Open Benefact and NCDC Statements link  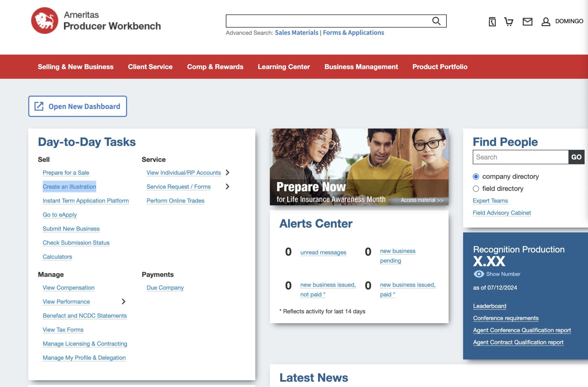coord(85,316)
